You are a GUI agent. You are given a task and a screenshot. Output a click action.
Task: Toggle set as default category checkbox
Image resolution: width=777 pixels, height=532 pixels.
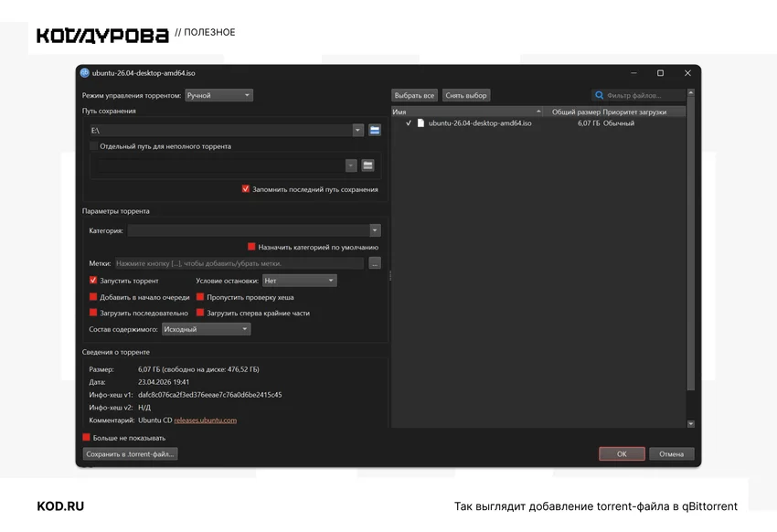coord(251,247)
